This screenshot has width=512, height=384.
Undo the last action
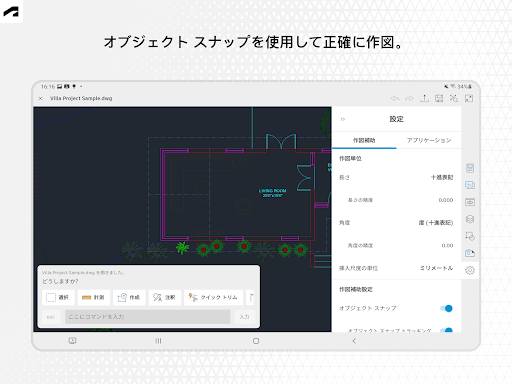pyautogui.click(x=395, y=98)
